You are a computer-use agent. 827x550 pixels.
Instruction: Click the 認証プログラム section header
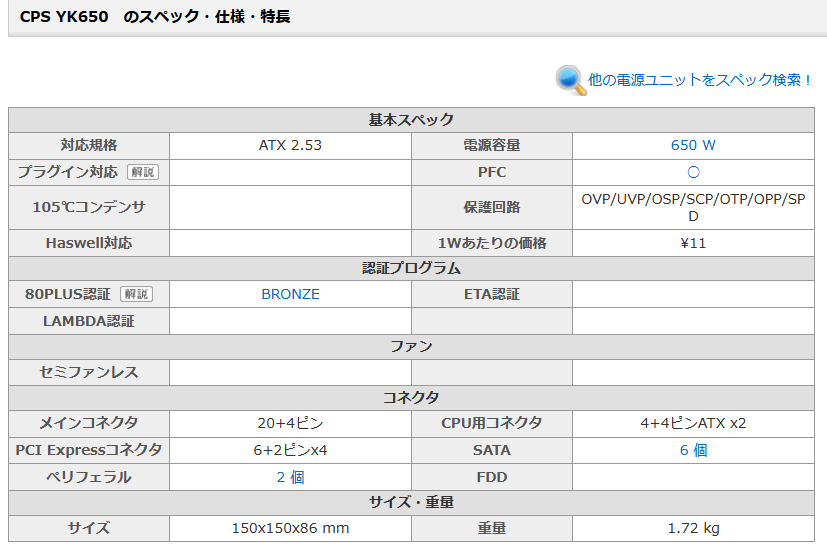pos(411,268)
